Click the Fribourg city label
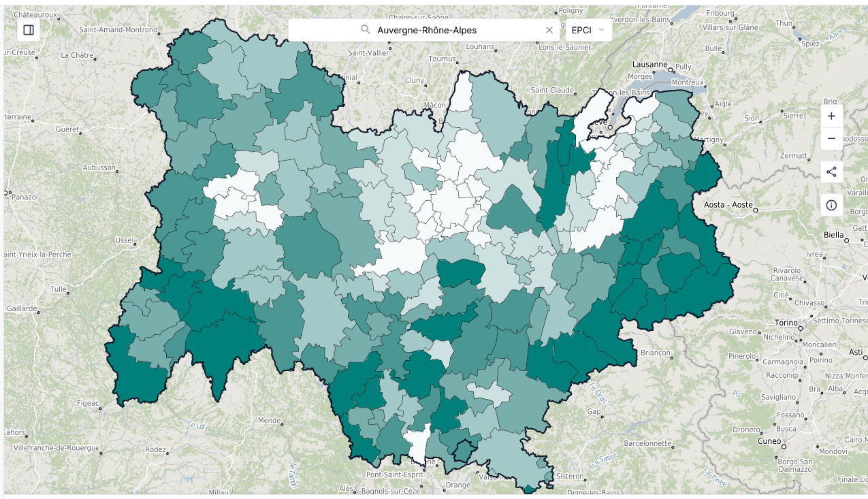Image resolution: width=868 pixels, height=499 pixels. pos(720,13)
